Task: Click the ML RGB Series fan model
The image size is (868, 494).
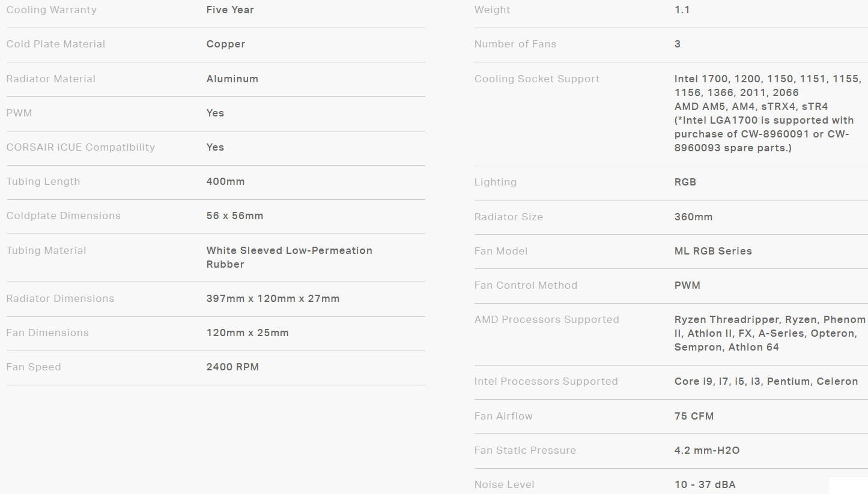Action: (x=713, y=251)
